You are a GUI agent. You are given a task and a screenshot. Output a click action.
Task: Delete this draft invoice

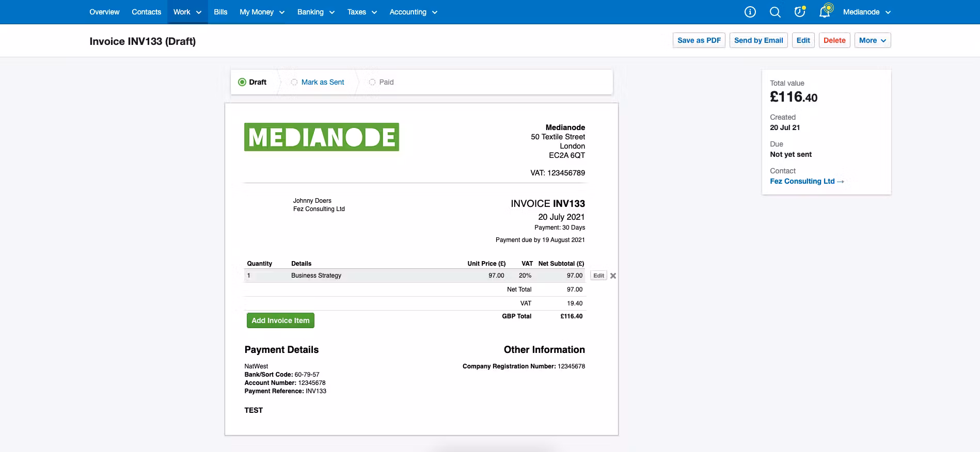[834, 40]
